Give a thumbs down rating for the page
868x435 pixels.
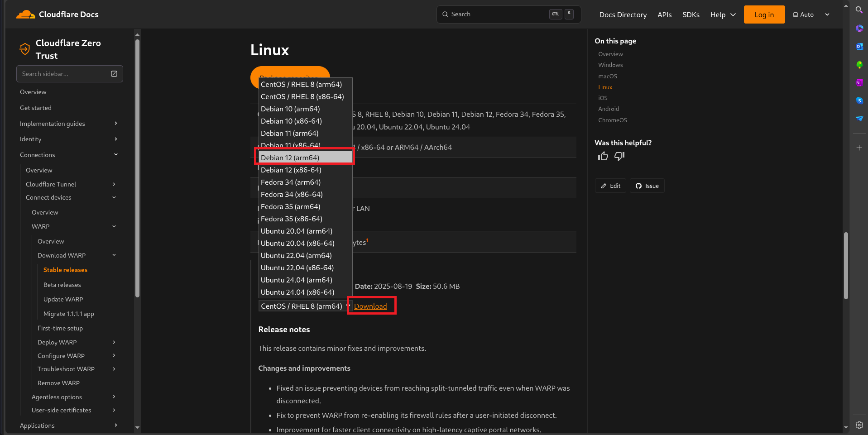[619, 156]
